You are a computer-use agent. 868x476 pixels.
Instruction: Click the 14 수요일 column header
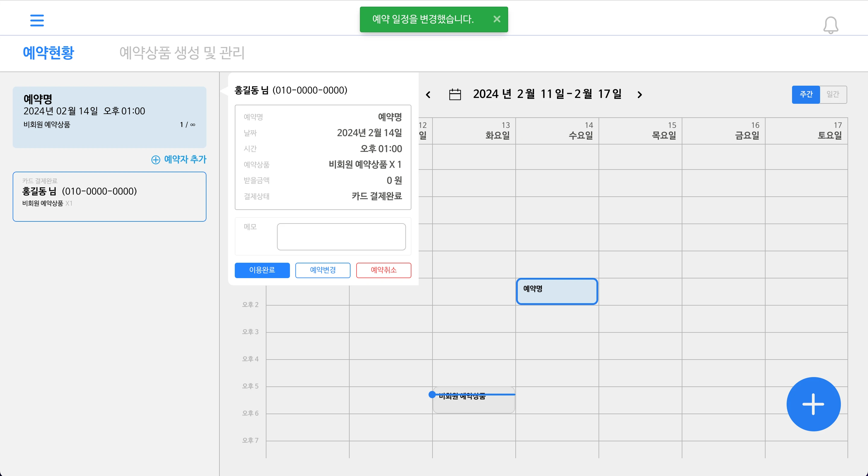[x=557, y=131]
